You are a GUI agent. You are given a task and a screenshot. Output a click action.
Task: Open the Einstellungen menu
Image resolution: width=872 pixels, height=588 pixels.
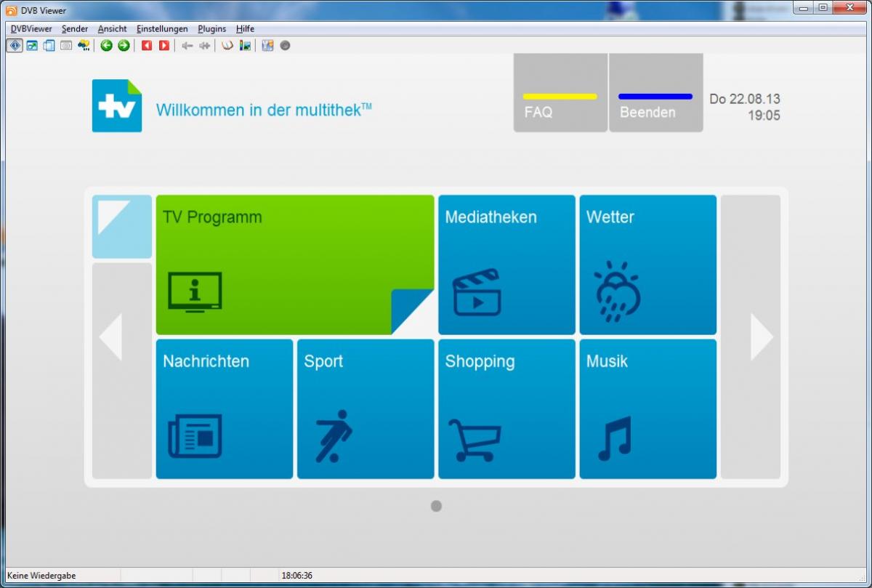click(162, 29)
